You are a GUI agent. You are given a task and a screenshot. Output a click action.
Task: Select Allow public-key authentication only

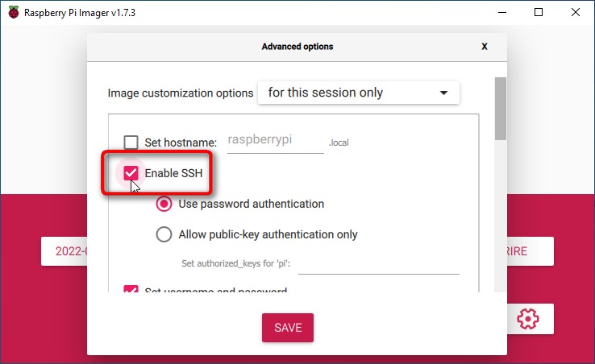tap(164, 234)
